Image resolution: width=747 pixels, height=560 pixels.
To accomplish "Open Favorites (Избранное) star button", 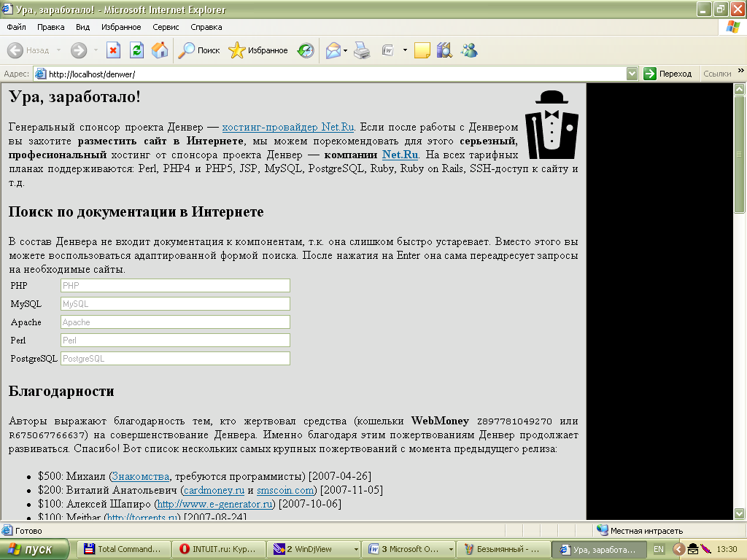I will click(x=258, y=50).
